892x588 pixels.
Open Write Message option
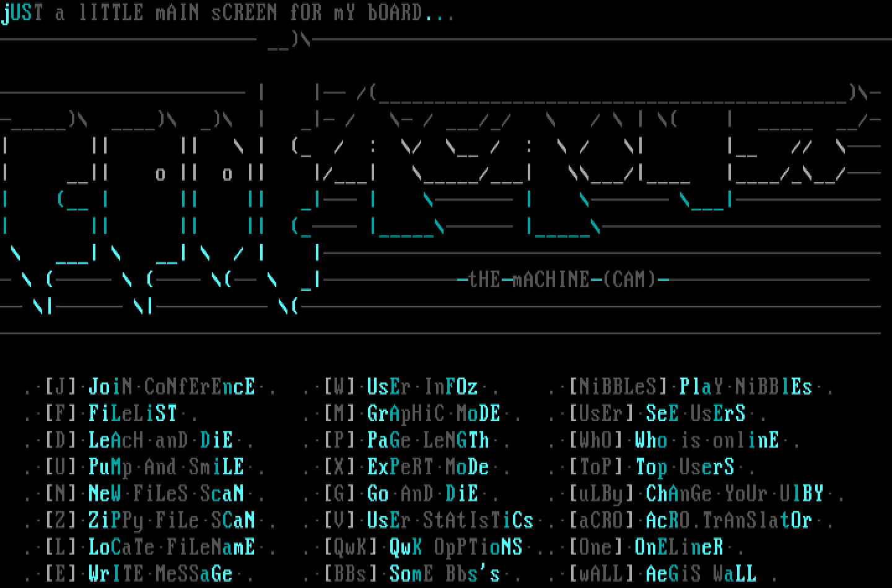[160, 574]
